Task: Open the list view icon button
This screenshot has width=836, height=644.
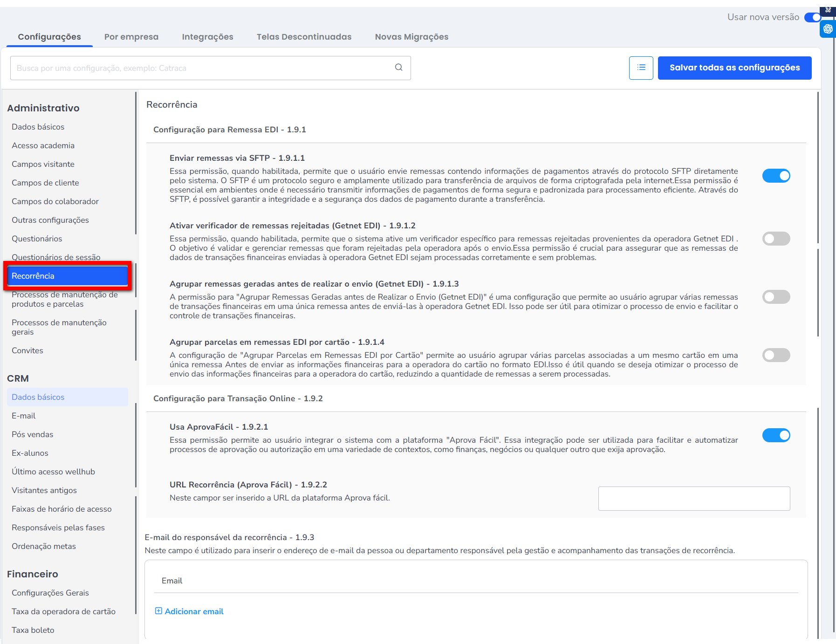Action: (x=641, y=68)
